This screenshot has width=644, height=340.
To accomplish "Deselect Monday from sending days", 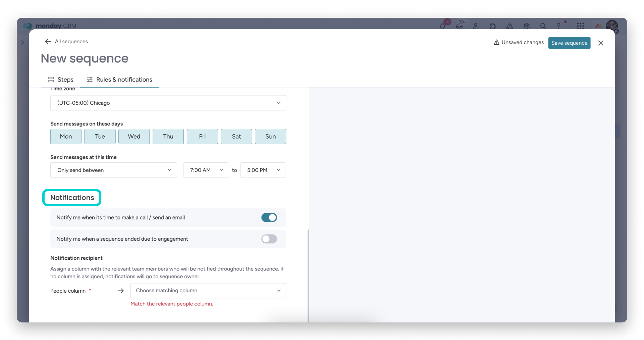I will (x=65, y=137).
